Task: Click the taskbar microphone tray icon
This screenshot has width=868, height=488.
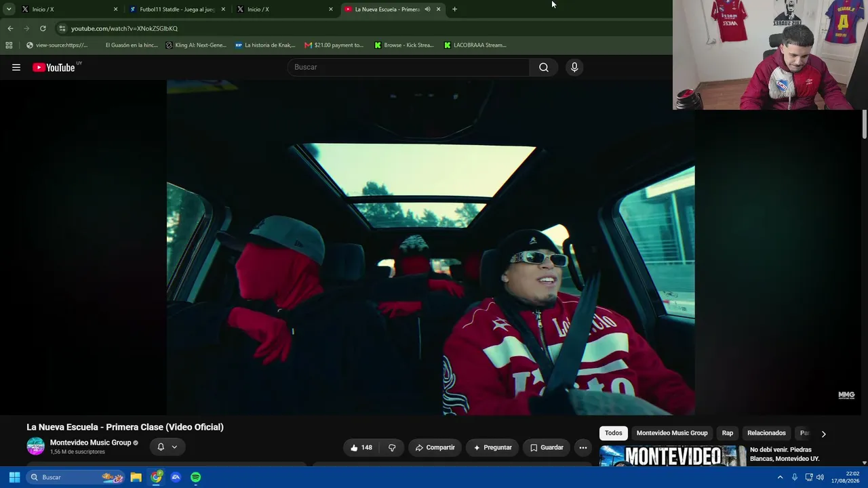Action: click(x=795, y=477)
